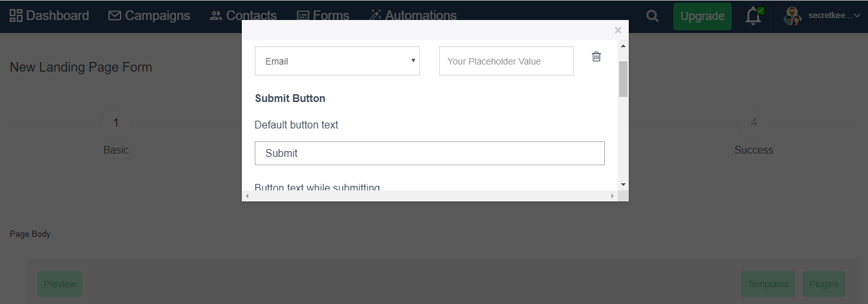Open the Forms menu item
Screen dimensions: 868x304
coord(323,15)
